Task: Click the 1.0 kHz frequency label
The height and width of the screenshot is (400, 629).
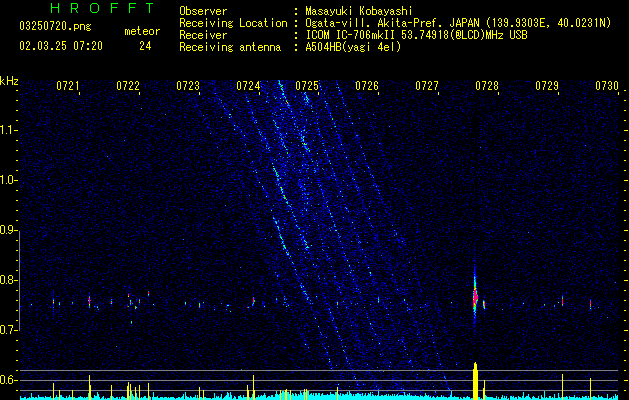Action: click(7, 180)
